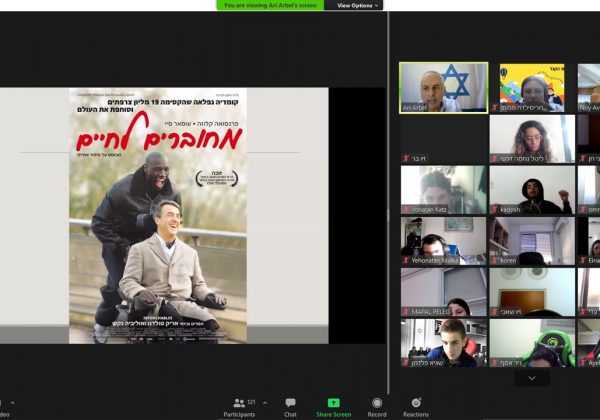Select the blank tile labeled זיו בר
The height and width of the screenshot is (420, 600).
click(x=443, y=139)
